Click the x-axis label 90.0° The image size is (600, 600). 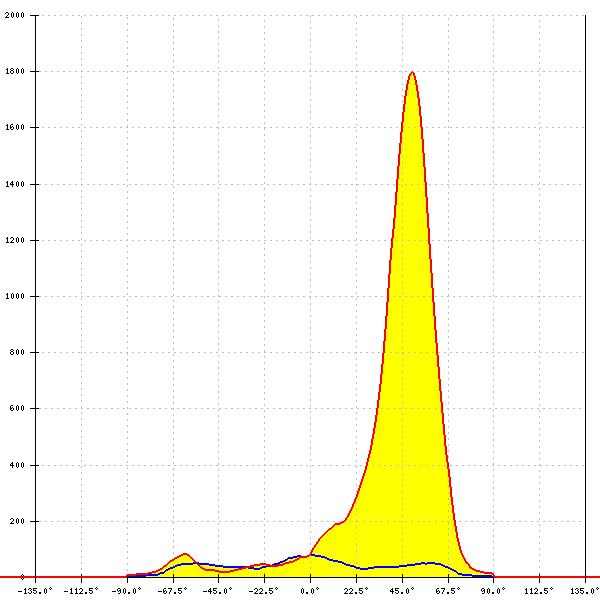(x=493, y=591)
